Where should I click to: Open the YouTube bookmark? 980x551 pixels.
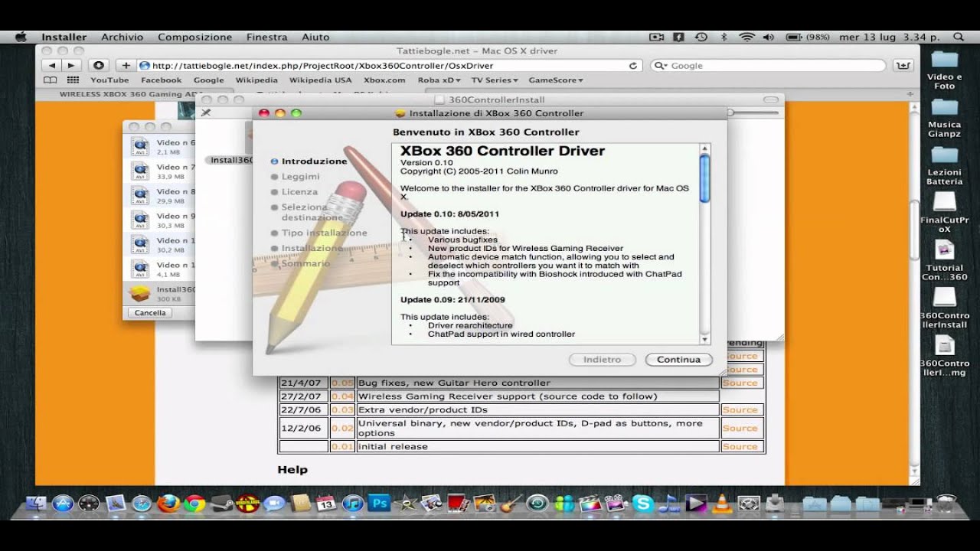[x=109, y=80]
